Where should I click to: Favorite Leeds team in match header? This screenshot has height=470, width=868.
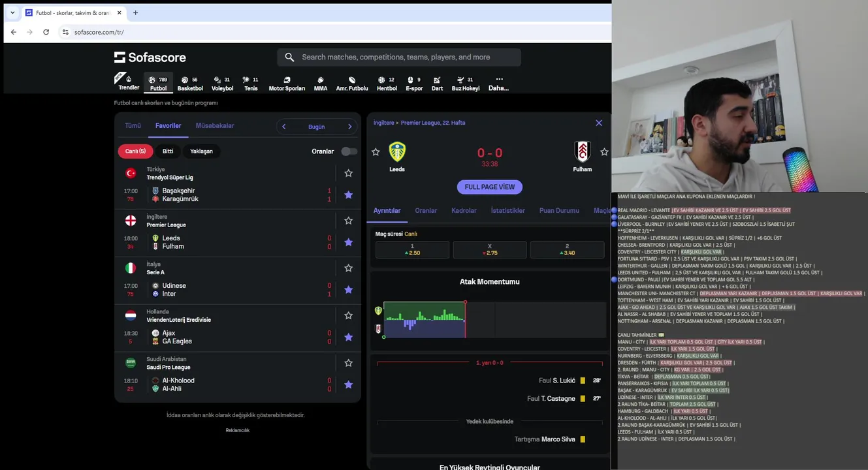pyautogui.click(x=376, y=152)
